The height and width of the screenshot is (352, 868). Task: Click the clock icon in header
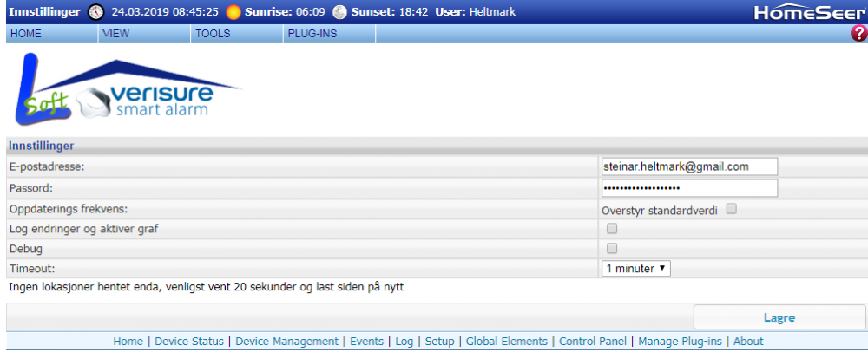(95, 12)
